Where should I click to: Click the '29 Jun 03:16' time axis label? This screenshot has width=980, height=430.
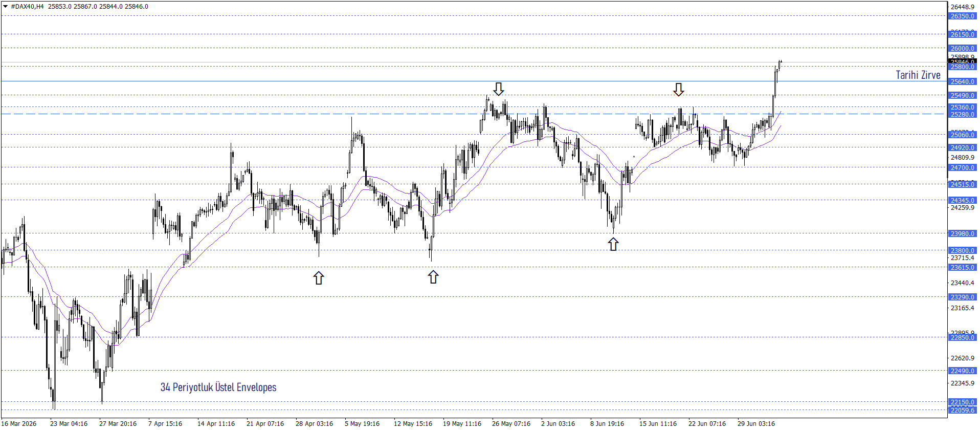[756, 424]
